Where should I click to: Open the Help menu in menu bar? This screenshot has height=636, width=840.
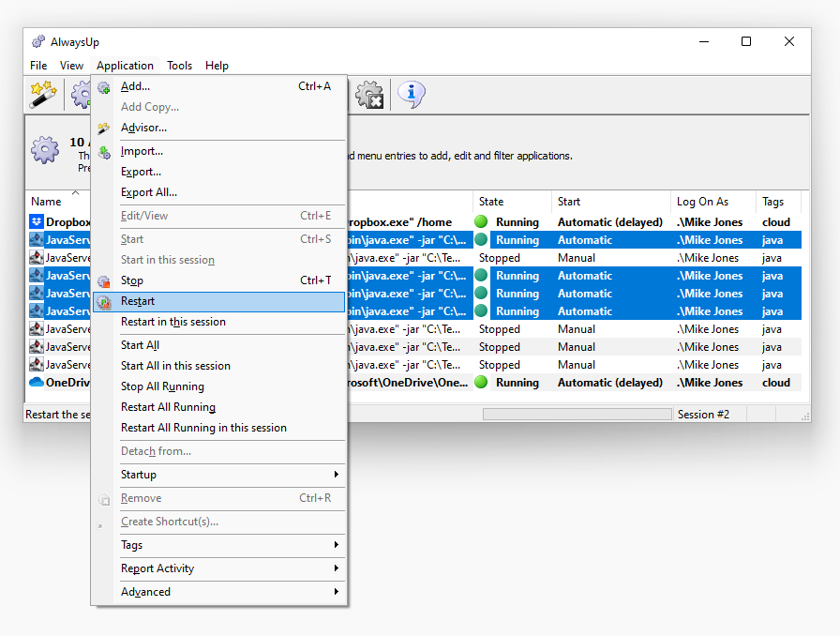[x=217, y=66]
